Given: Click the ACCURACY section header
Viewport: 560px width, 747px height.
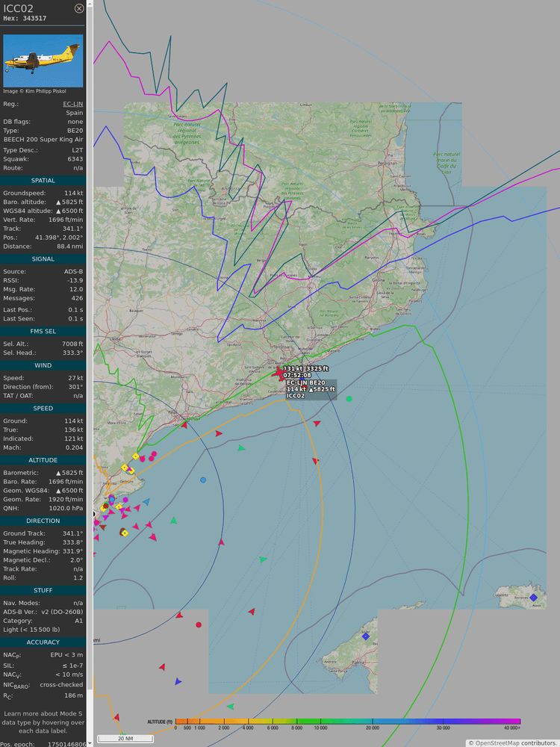Looking at the screenshot, I should pos(43,642).
